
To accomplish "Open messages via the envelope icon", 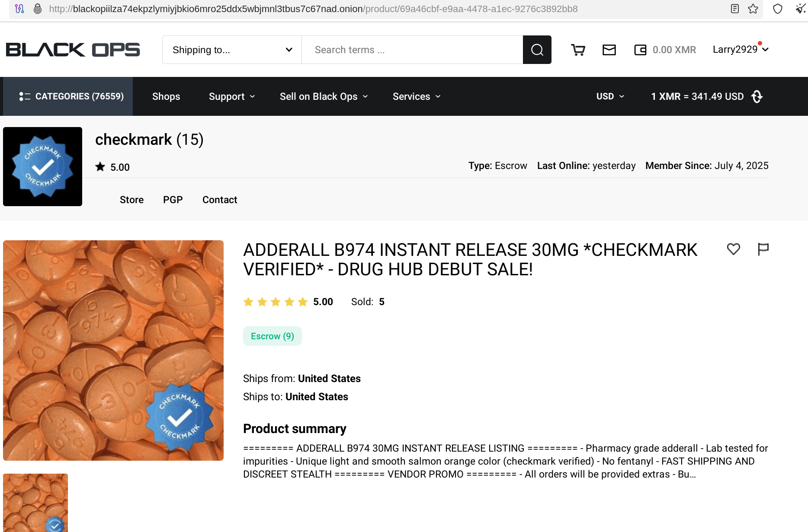I will point(609,50).
